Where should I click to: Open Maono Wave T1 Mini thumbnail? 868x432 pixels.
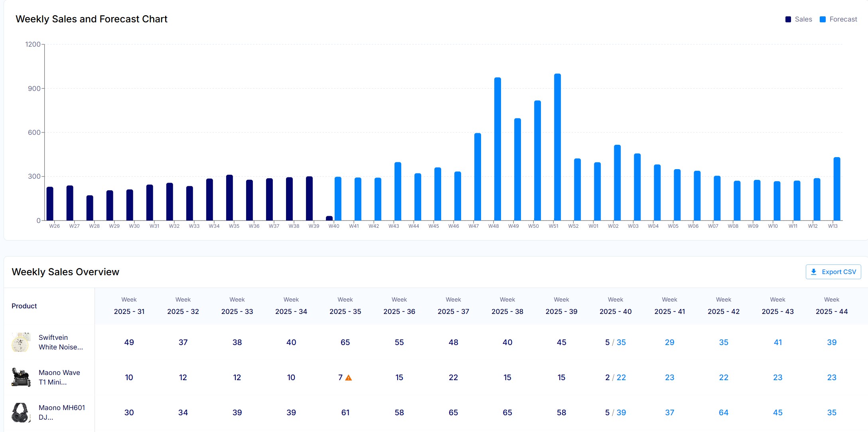21,377
